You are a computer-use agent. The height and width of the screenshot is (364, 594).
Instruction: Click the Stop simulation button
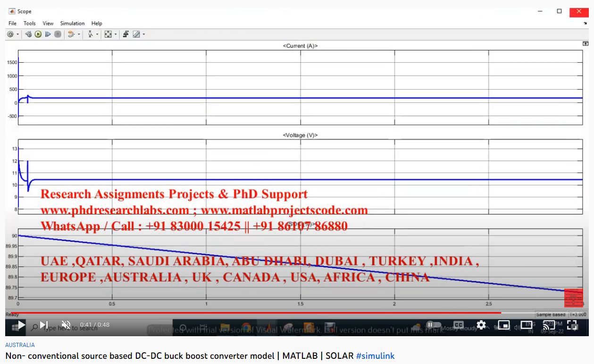tap(58, 34)
